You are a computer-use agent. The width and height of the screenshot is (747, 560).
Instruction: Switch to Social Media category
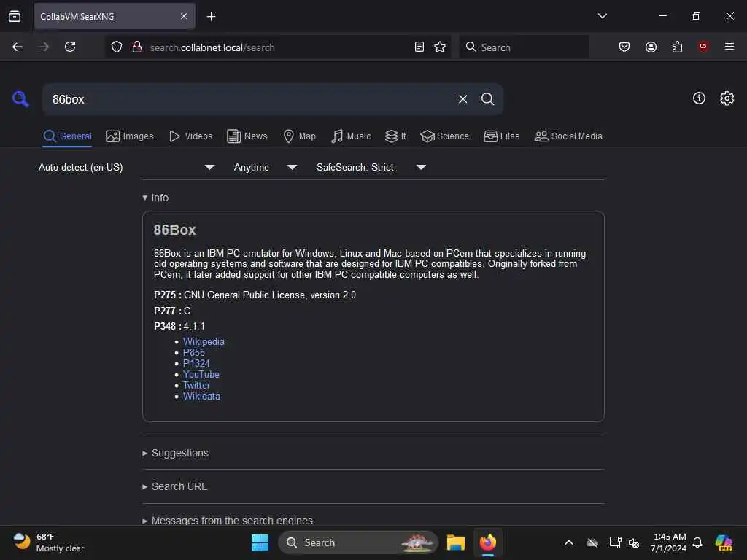pyautogui.click(x=568, y=136)
